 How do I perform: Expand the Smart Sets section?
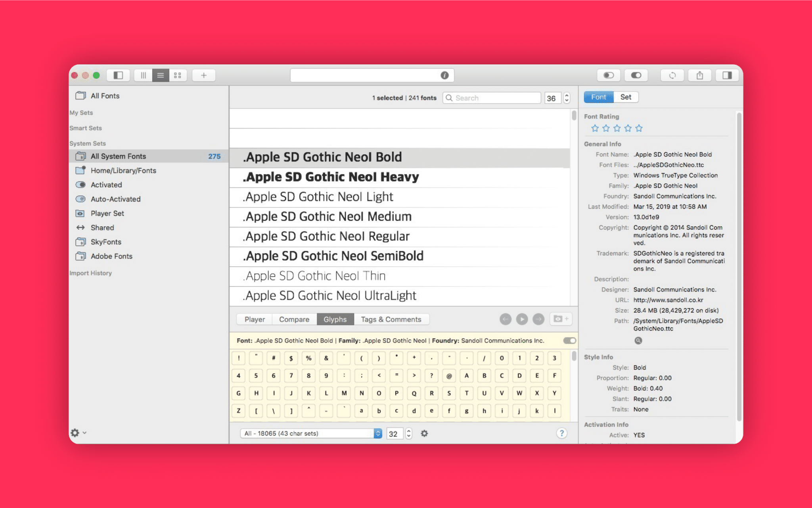[86, 128]
